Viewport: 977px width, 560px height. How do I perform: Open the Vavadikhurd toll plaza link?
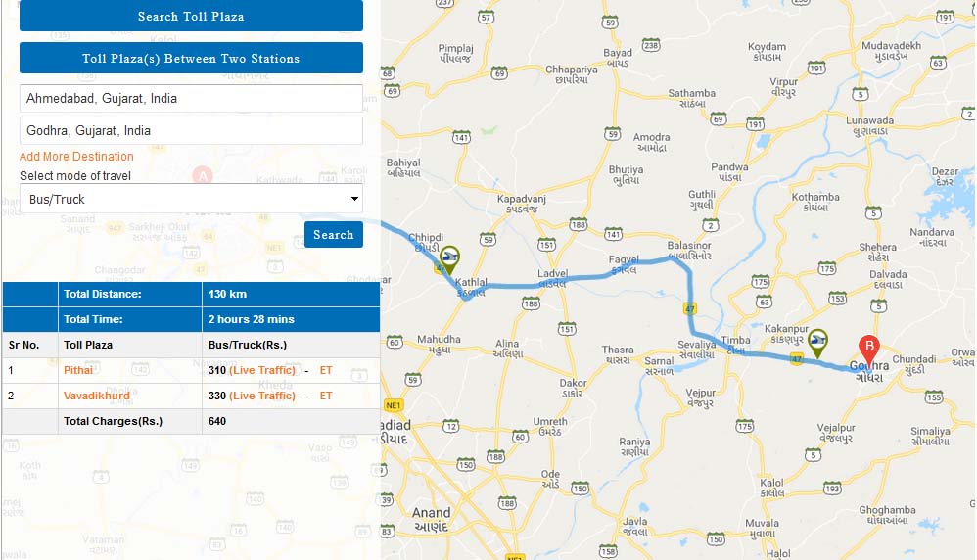97,397
